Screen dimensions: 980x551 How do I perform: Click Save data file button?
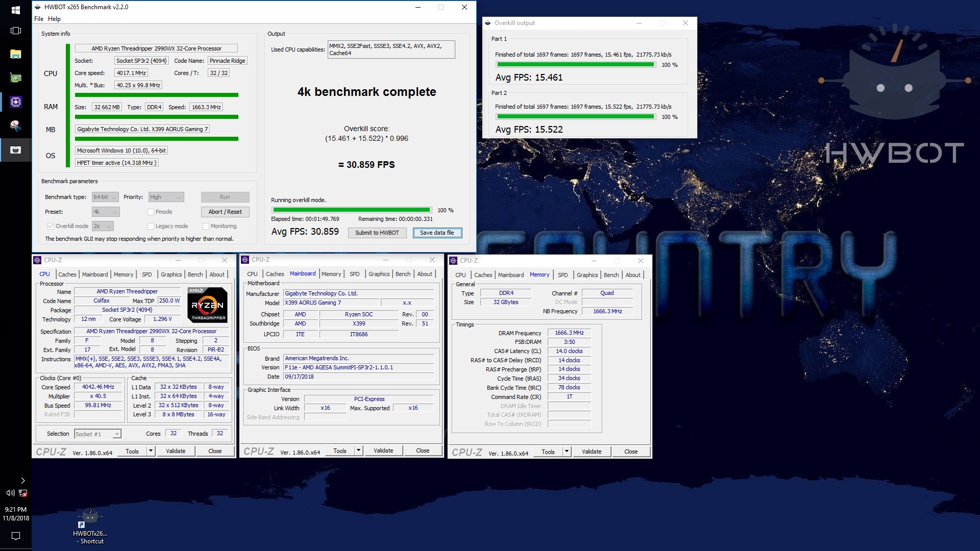[x=437, y=233]
